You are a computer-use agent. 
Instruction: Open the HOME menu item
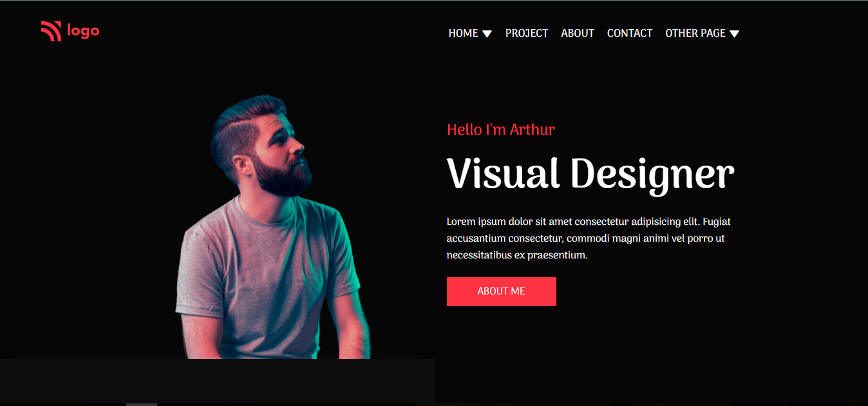tap(463, 33)
